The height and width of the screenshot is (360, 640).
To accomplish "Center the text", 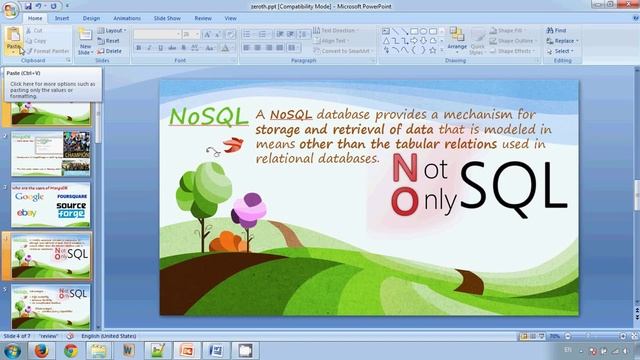I will tap(258, 48).
